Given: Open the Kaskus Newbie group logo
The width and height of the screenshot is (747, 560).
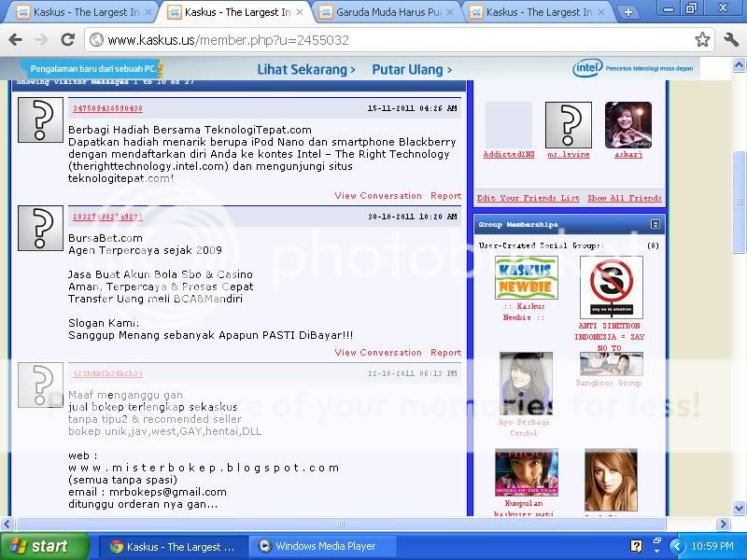Looking at the screenshot, I should click(x=526, y=277).
